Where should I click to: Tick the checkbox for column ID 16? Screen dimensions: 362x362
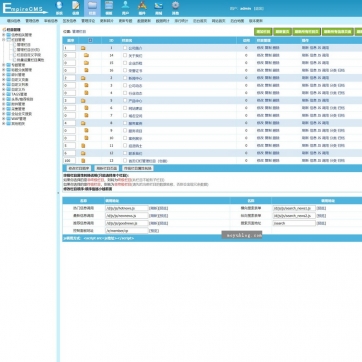click(125, 70)
